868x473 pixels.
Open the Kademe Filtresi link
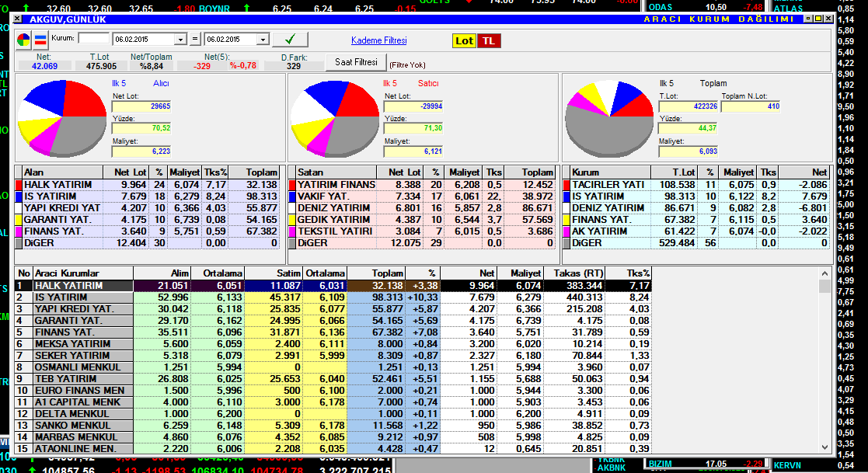tap(378, 40)
